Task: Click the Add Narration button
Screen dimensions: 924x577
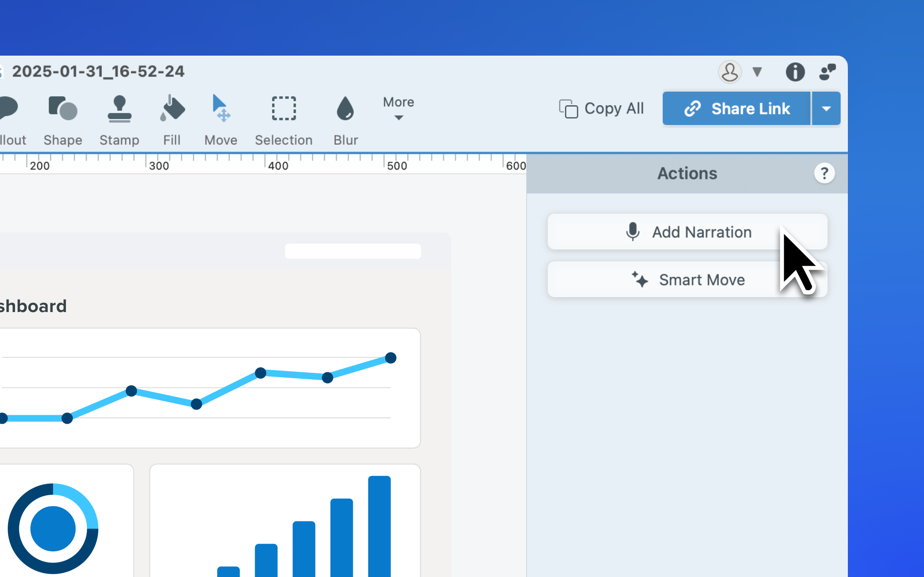Action: (x=687, y=232)
